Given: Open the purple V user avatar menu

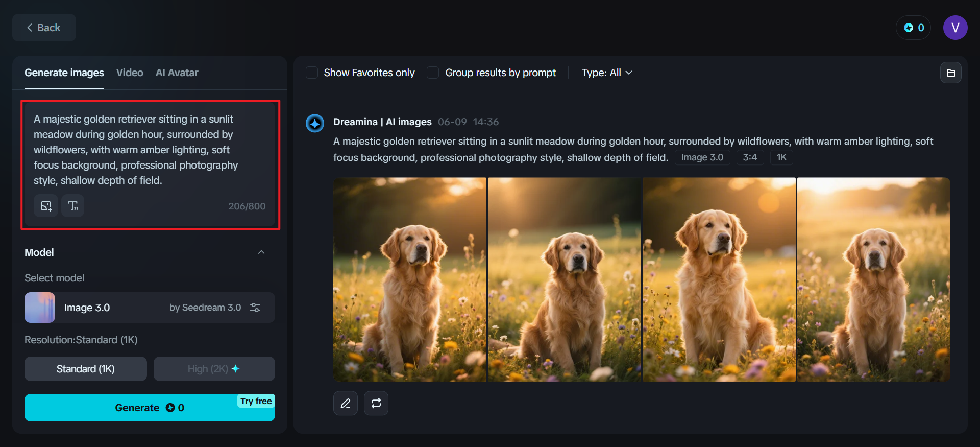Looking at the screenshot, I should click(955, 28).
